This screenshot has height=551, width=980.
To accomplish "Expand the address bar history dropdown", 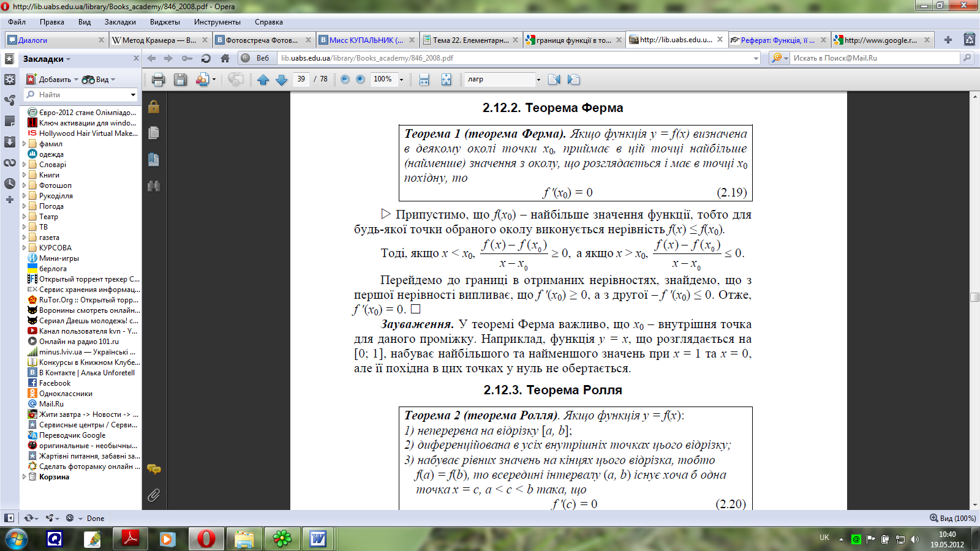I will coord(756,58).
